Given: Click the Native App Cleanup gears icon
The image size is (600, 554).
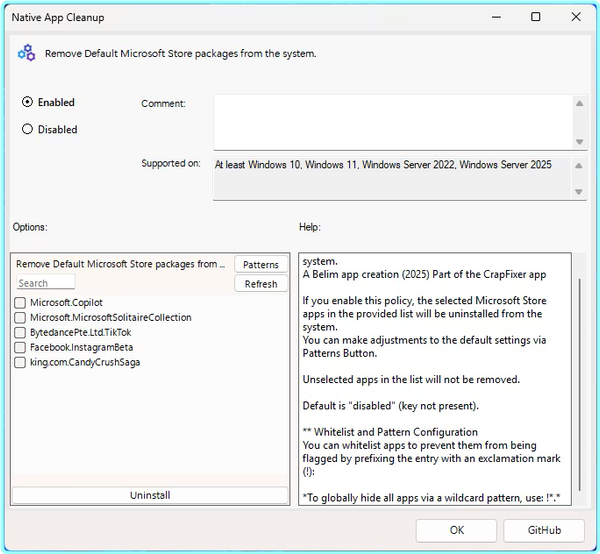Looking at the screenshot, I should point(26,53).
